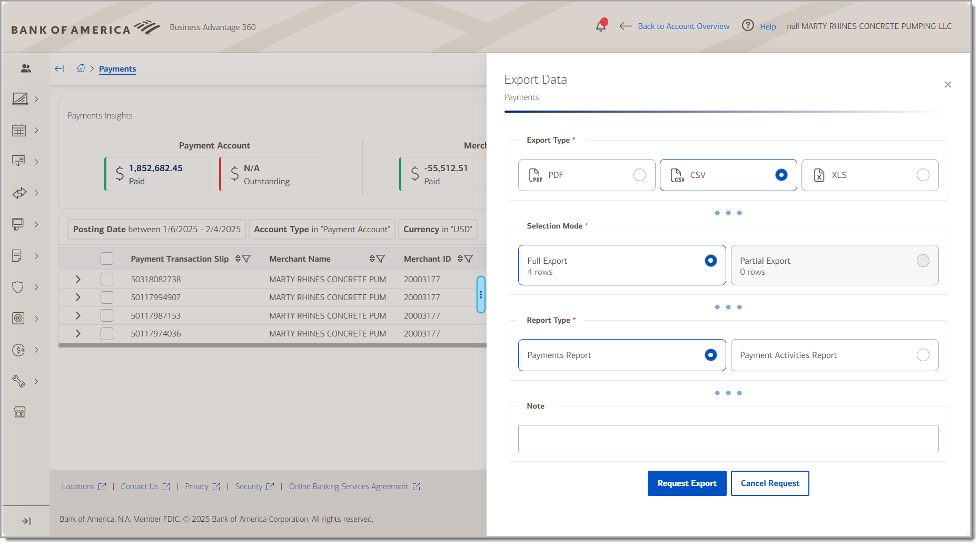Screen dimensions: 980x546
Task: Open the transfer arrows sidebar icon
Action: (x=19, y=193)
